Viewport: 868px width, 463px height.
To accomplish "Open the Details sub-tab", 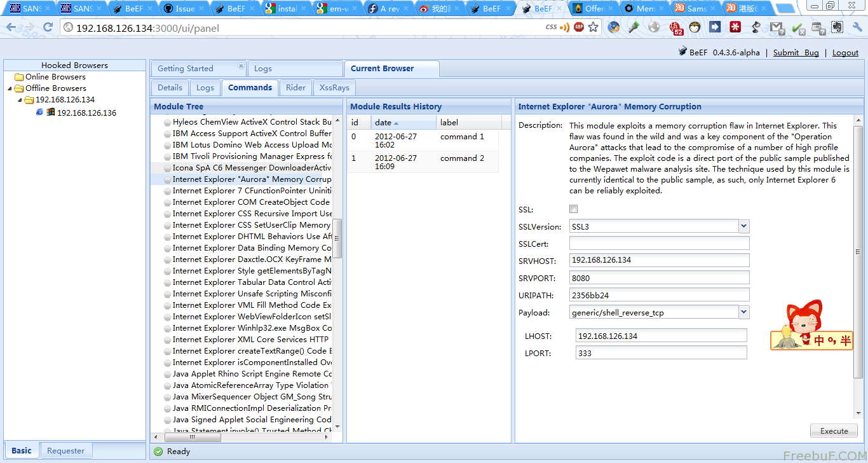I will (x=170, y=88).
